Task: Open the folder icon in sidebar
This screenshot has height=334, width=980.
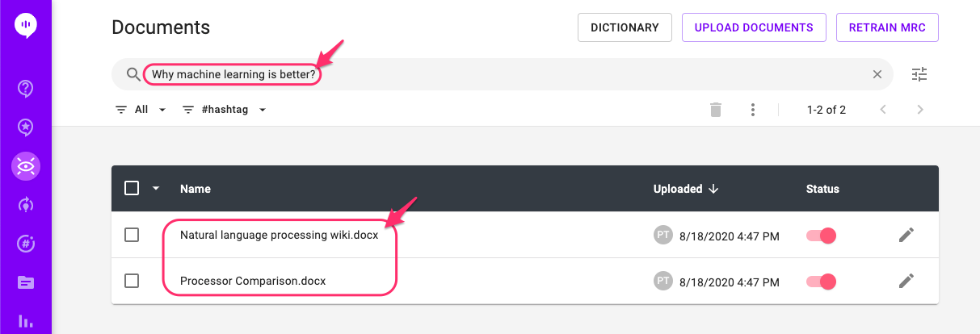Action: pos(26,282)
